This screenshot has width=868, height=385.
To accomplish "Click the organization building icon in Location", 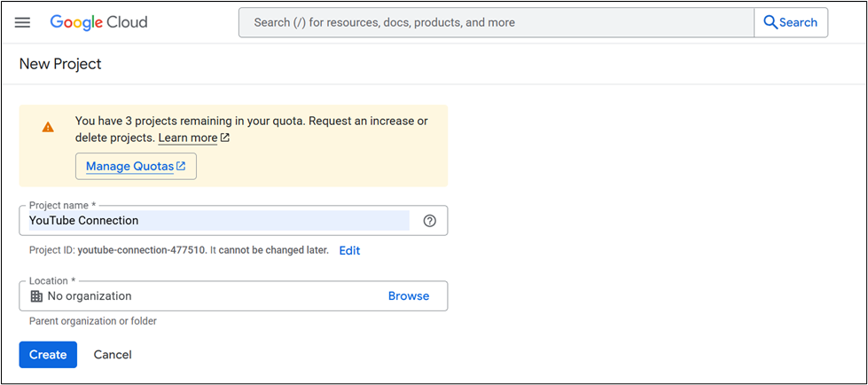I will click(36, 296).
